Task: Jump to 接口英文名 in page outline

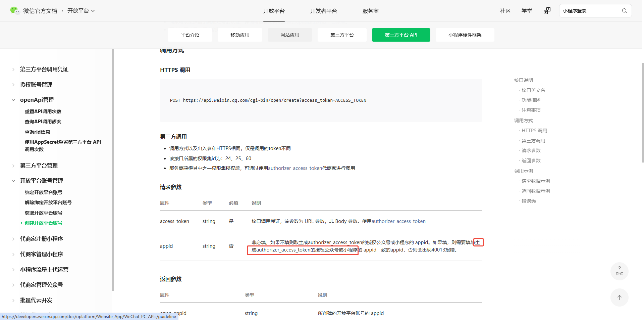Action: pos(533,90)
